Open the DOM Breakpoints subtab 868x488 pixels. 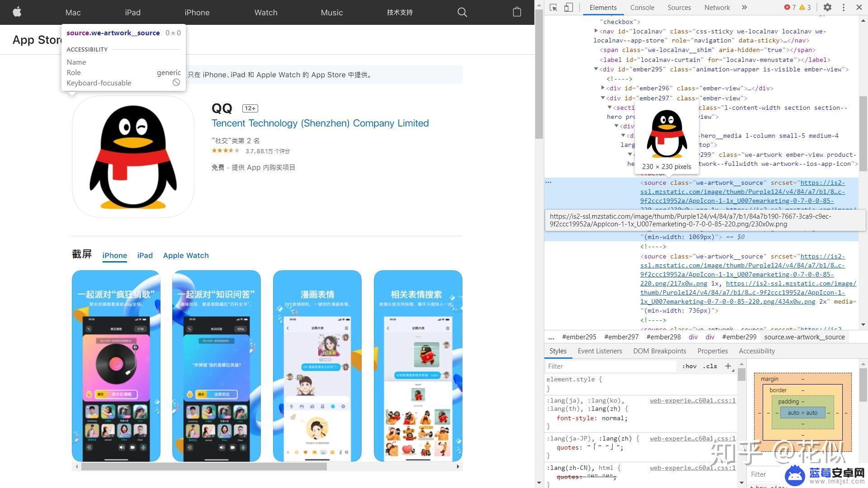(x=660, y=351)
